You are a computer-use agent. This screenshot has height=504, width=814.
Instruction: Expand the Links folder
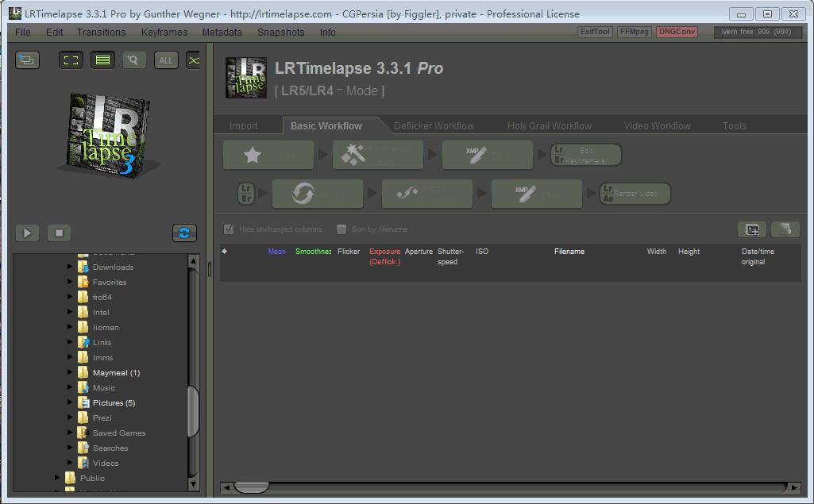click(70, 341)
